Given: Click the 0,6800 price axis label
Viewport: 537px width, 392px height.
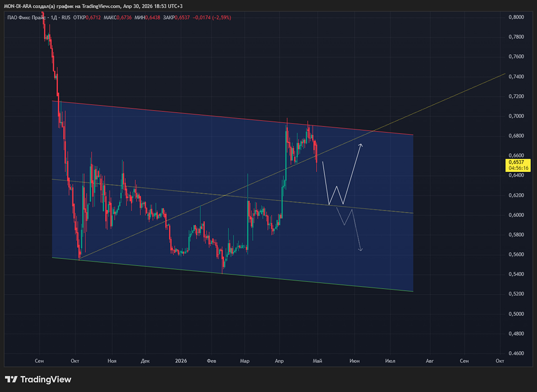Looking at the screenshot, I should 516,136.
